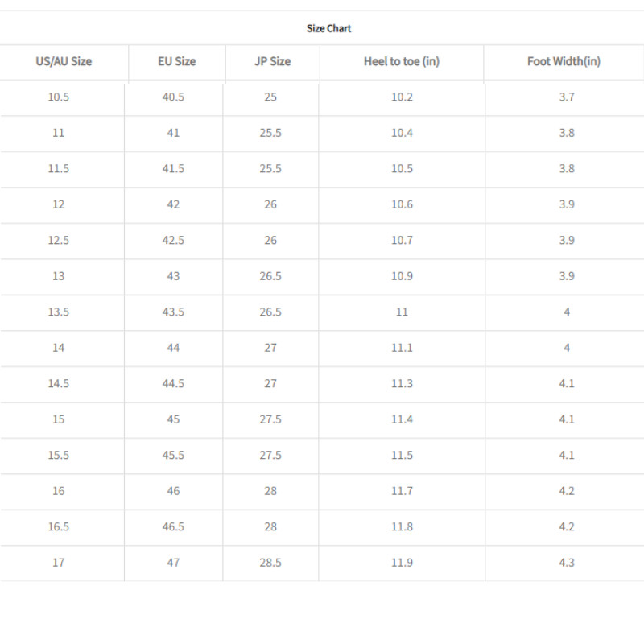Click EU size 41.5 cell
The image size is (644, 644).
pyautogui.click(x=173, y=168)
